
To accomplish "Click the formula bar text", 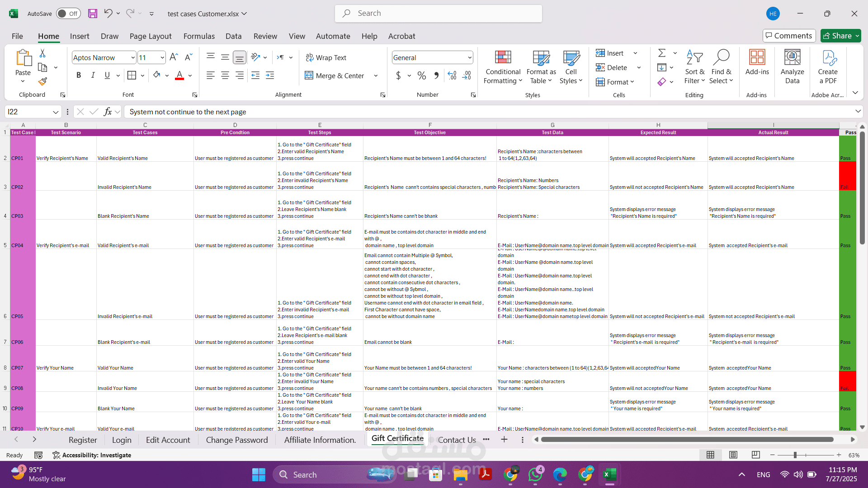I will click(x=188, y=112).
